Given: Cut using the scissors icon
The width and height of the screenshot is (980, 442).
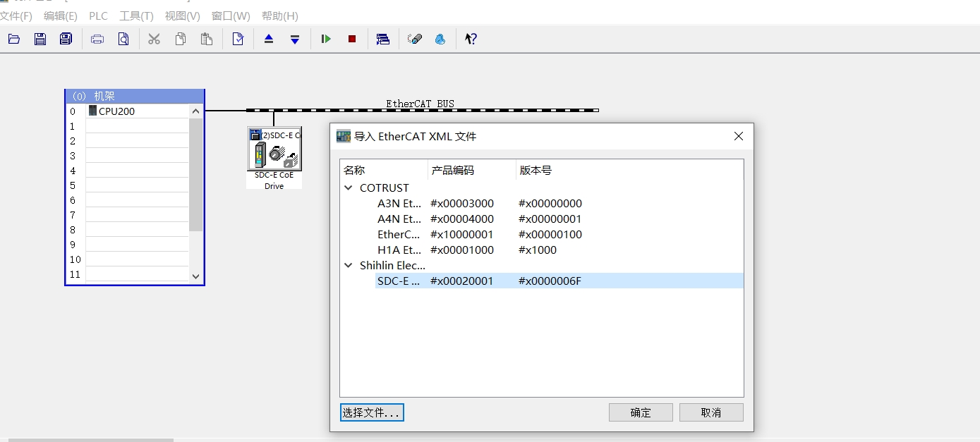Looking at the screenshot, I should click(154, 39).
